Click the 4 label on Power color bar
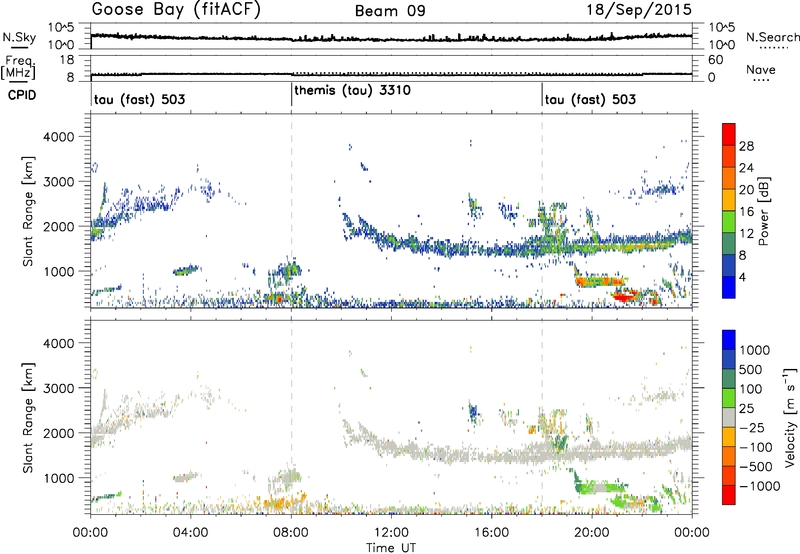800x554 pixels. tap(742, 277)
